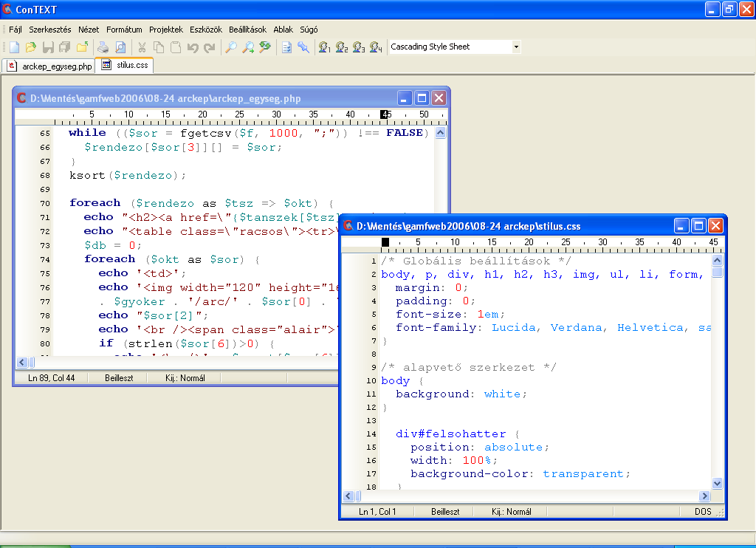Image resolution: width=756 pixels, height=548 pixels.
Task: Click left arrow of php window horizontal scrollbar
Action: 22,362
